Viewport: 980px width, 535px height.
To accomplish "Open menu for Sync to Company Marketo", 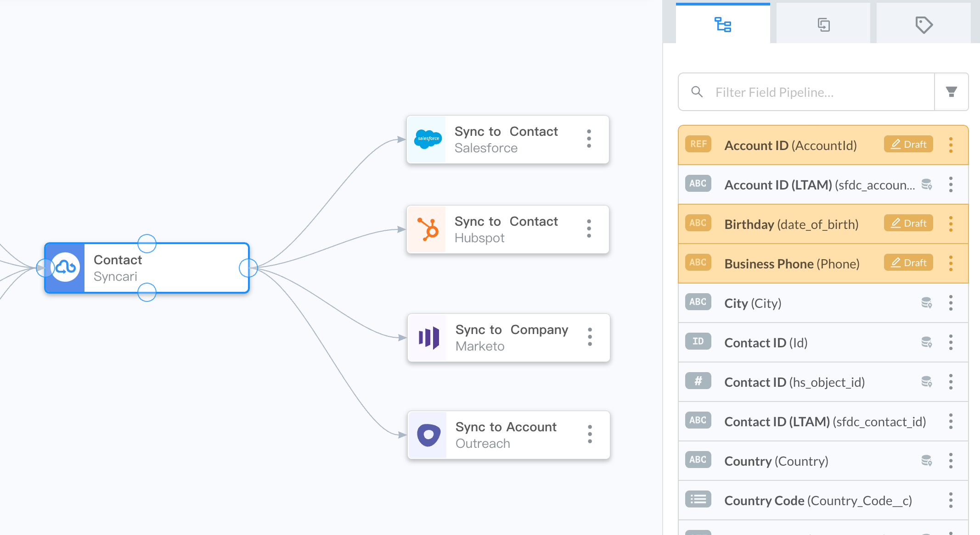I will [x=590, y=337].
